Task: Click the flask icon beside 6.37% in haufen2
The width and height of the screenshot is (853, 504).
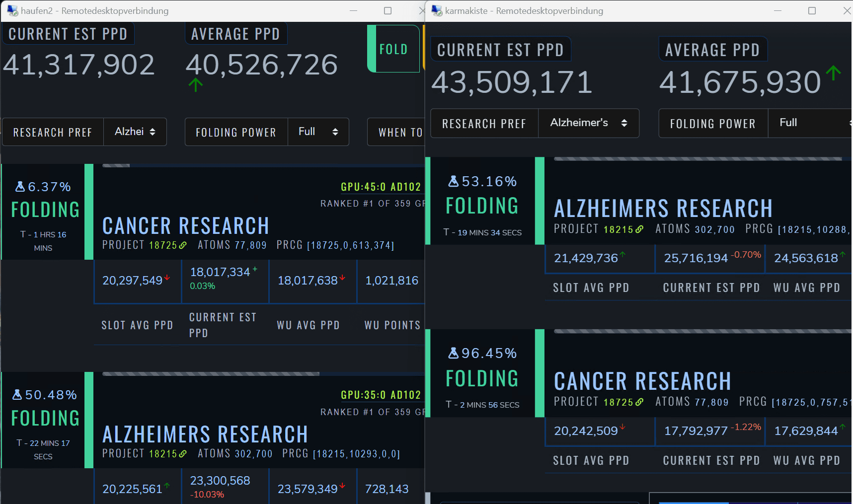Action: click(20, 187)
